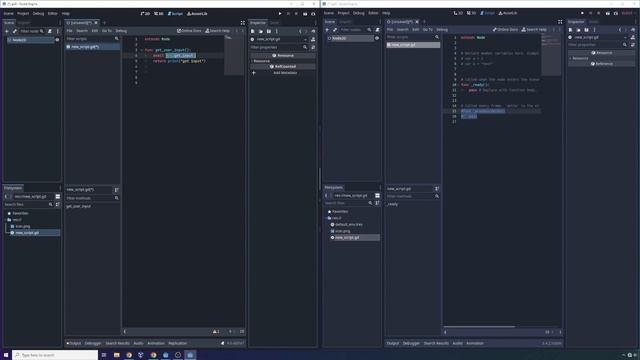Open Debug menu in right Godot window
Screen dimensions: 640x360
tap(358, 13)
